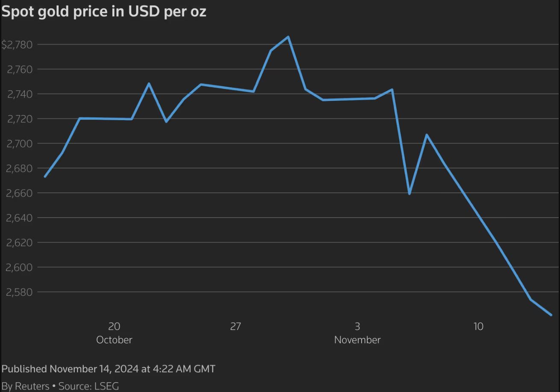Click the 2,700 y-axis label
The height and width of the screenshot is (392, 560).
pyautogui.click(x=16, y=144)
